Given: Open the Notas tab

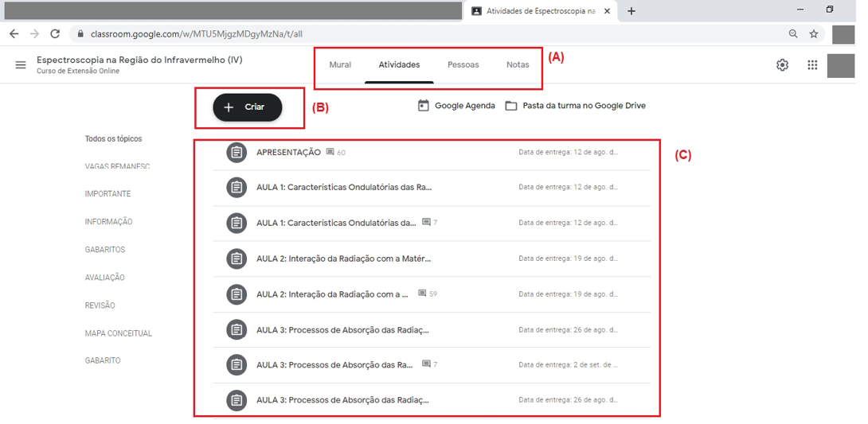Looking at the screenshot, I should 518,64.
